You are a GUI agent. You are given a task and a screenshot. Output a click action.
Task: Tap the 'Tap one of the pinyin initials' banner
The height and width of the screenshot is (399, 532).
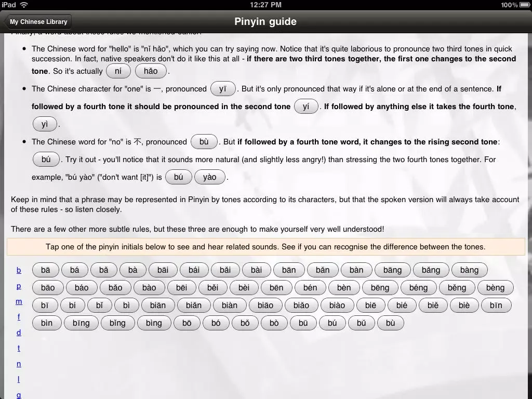[x=265, y=247]
